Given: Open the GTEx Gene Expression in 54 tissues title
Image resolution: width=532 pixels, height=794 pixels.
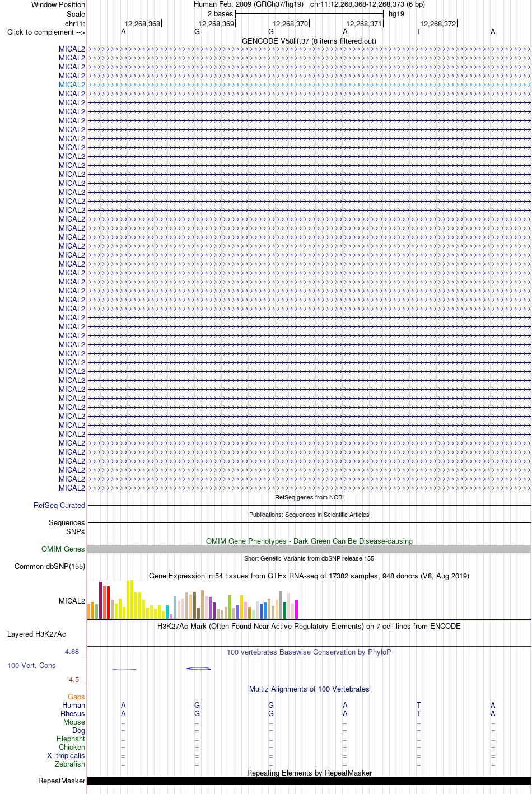Looking at the screenshot, I should click(x=309, y=576).
